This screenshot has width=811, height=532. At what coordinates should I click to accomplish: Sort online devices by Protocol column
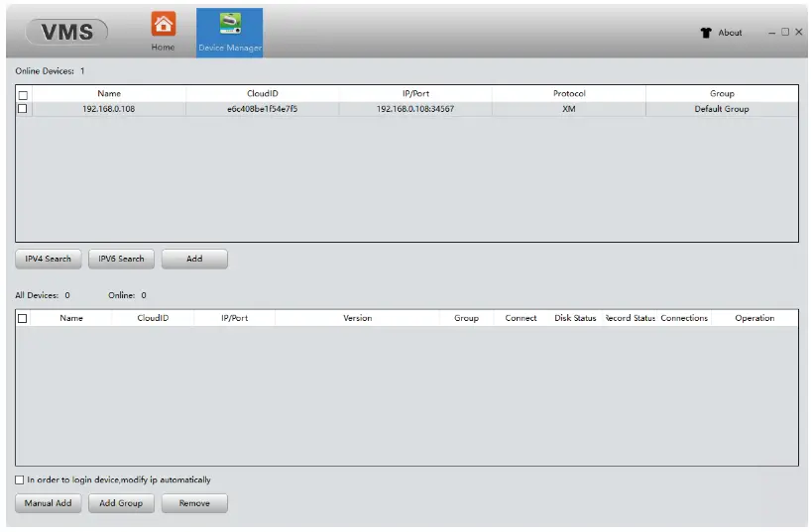(569, 93)
